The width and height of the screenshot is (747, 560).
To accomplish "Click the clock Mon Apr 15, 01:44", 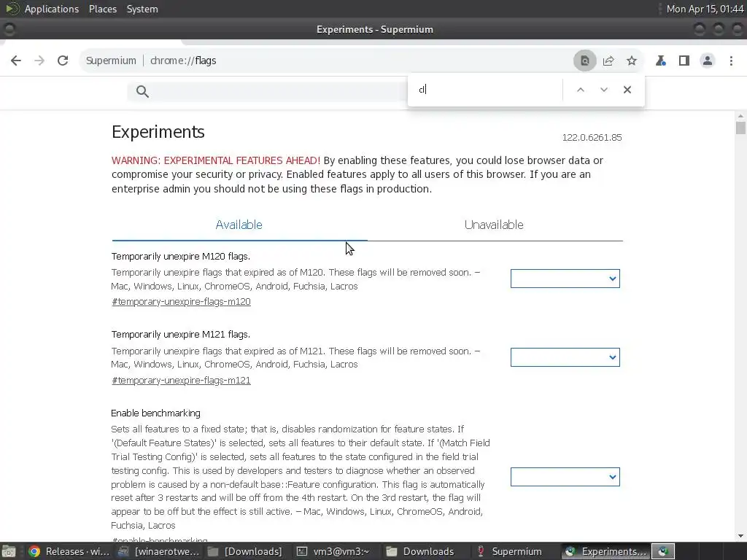I will 705,9.
